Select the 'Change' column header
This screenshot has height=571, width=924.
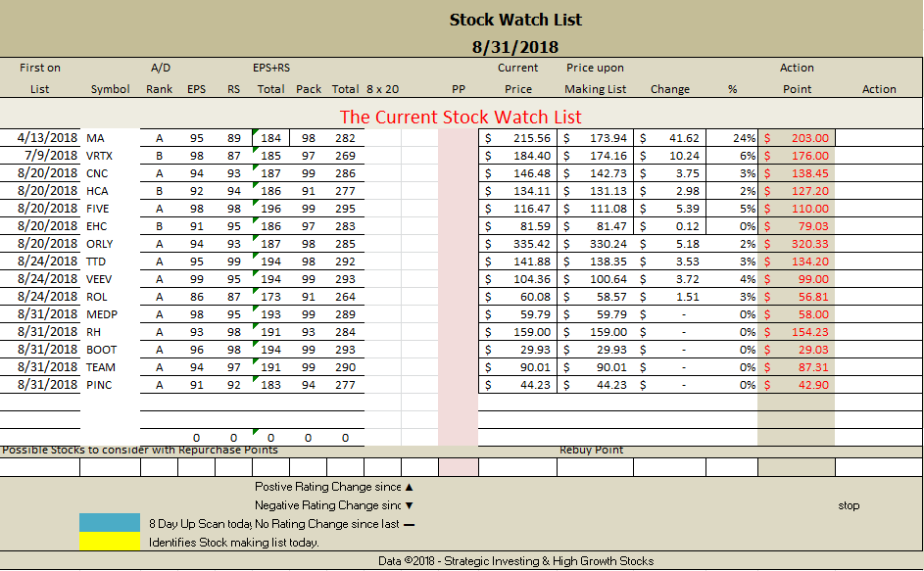coord(669,89)
